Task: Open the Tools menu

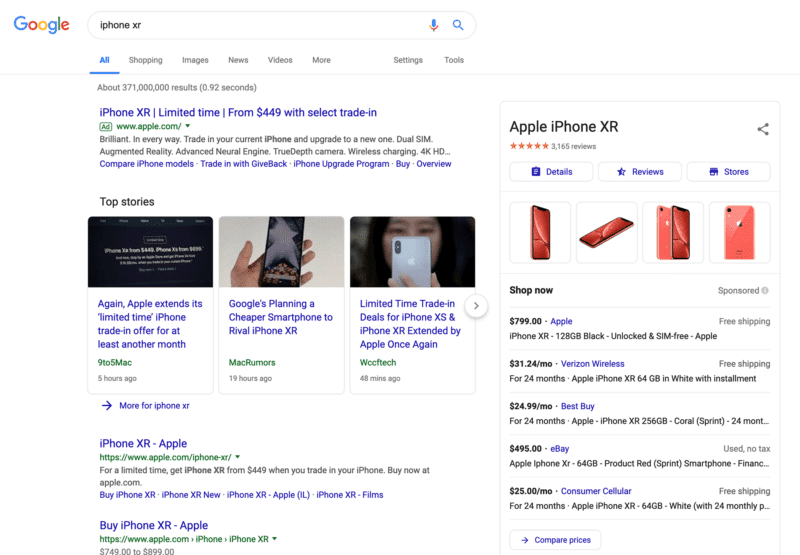Action: [x=454, y=60]
